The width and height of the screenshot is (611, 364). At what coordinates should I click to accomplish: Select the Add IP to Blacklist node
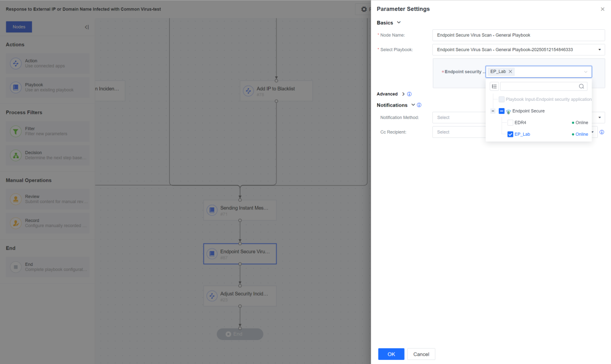[276, 91]
